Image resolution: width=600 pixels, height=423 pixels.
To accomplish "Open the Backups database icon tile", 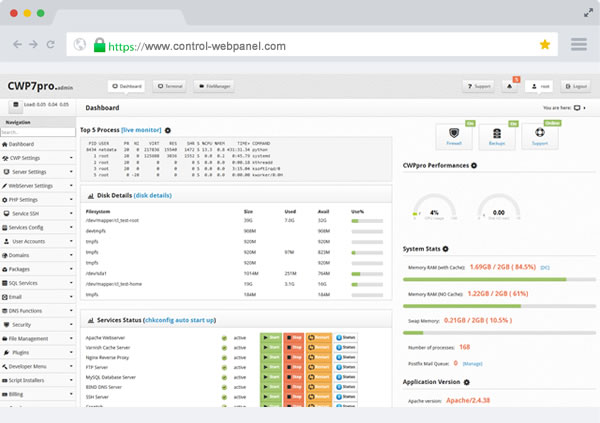I will [496, 136].
